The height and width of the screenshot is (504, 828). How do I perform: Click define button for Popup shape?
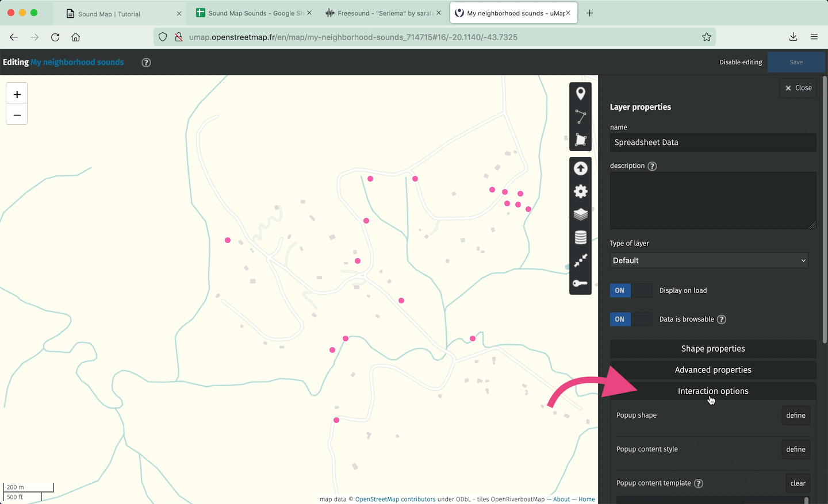click(x=795, y=415)
